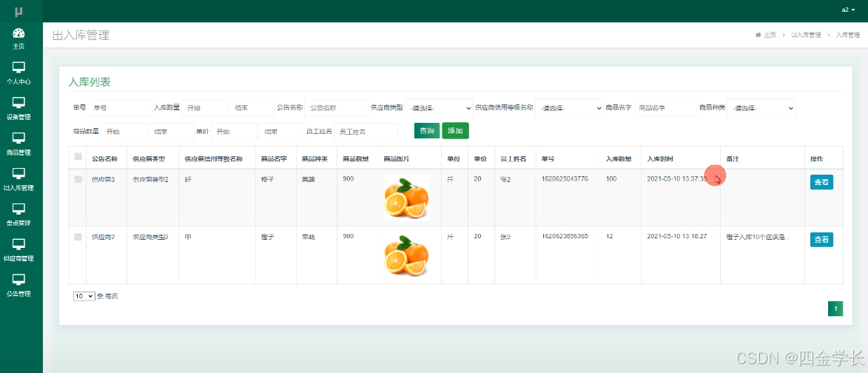Open 盘点管理 in the sidebar
The height and width of the screenshot is (373, 868).
pos(18,215)
